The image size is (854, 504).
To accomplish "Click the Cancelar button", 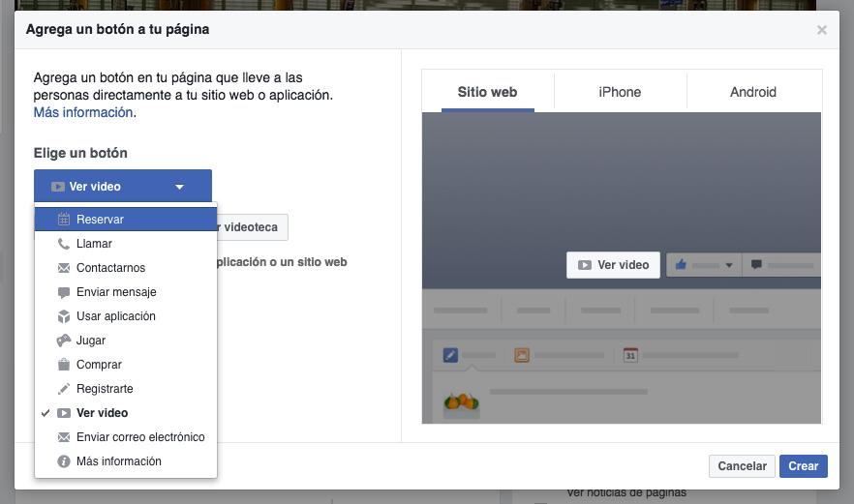I will pyautogui.click(x=742, y=466).
